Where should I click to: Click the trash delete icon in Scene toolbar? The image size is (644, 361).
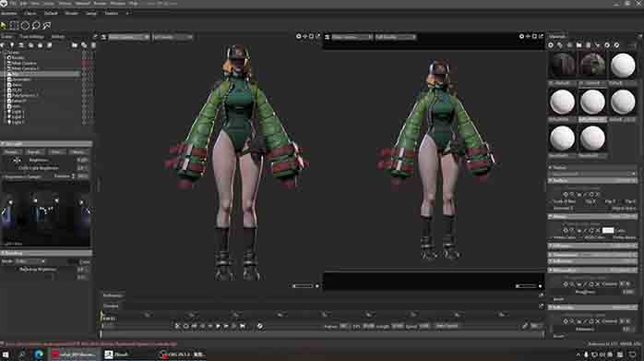[x=93, y=45]
